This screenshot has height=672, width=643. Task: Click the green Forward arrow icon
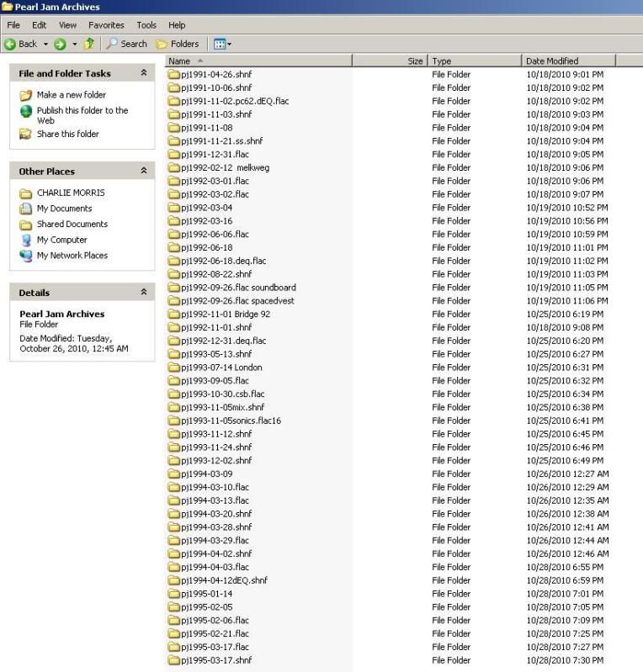coord(60,44)
